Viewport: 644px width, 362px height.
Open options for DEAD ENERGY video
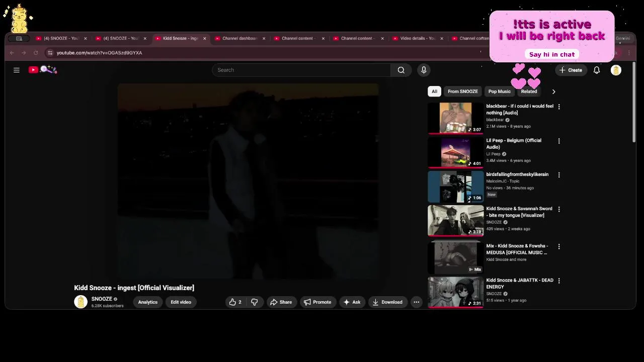pyautogui.click(x=559, y=281)
